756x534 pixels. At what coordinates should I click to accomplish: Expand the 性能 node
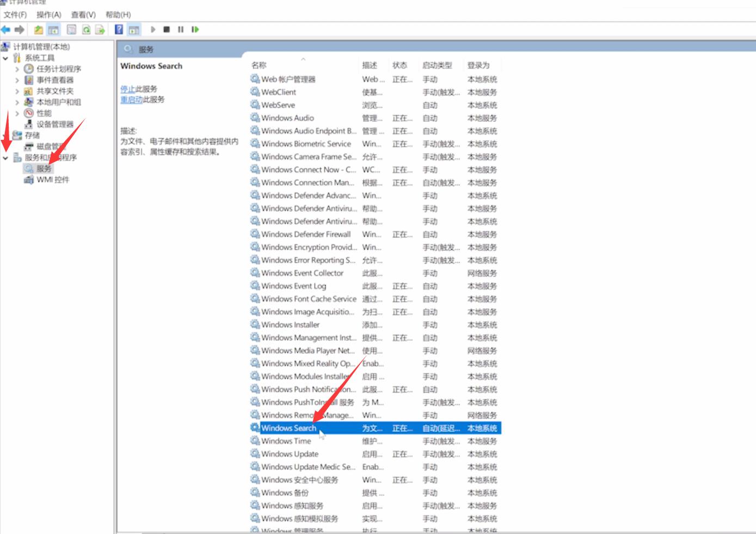point(17,113)
